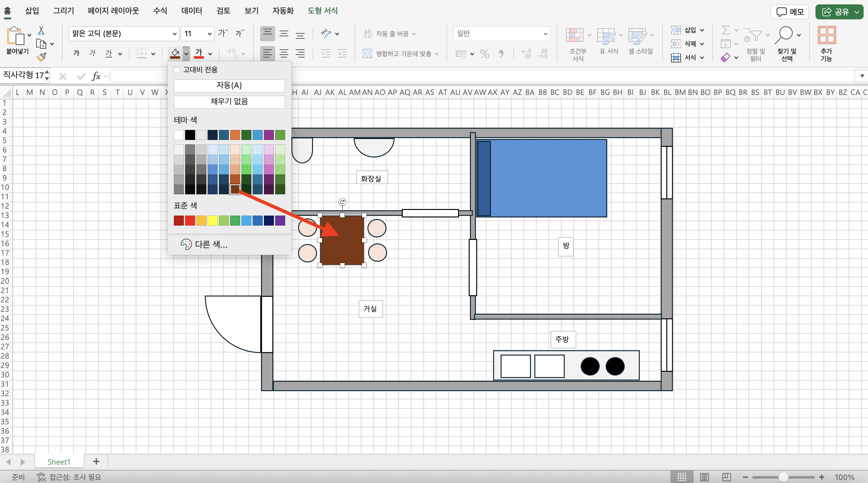Select the Cut scissors icon
The width and height of the screenshot is (868, 483).
click(x=41, y=30)
